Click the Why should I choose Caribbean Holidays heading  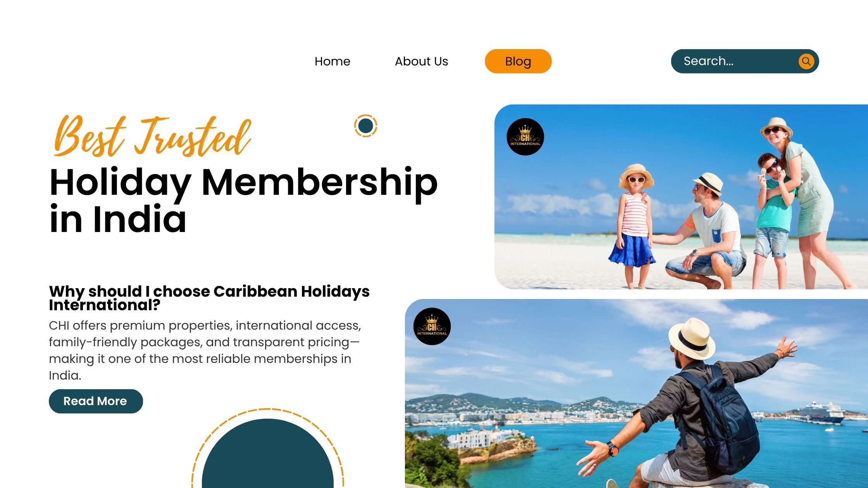[209, 298]
